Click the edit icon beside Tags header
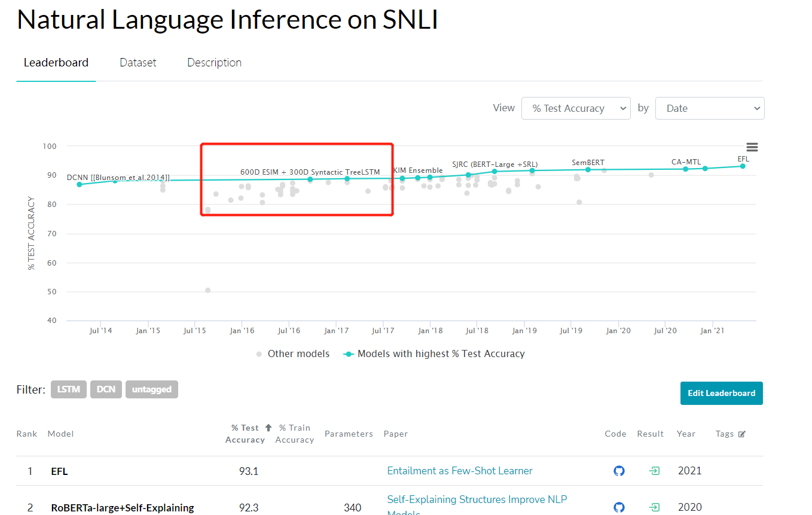The width and height of the screenshot is (812, 515). (742, 434)
